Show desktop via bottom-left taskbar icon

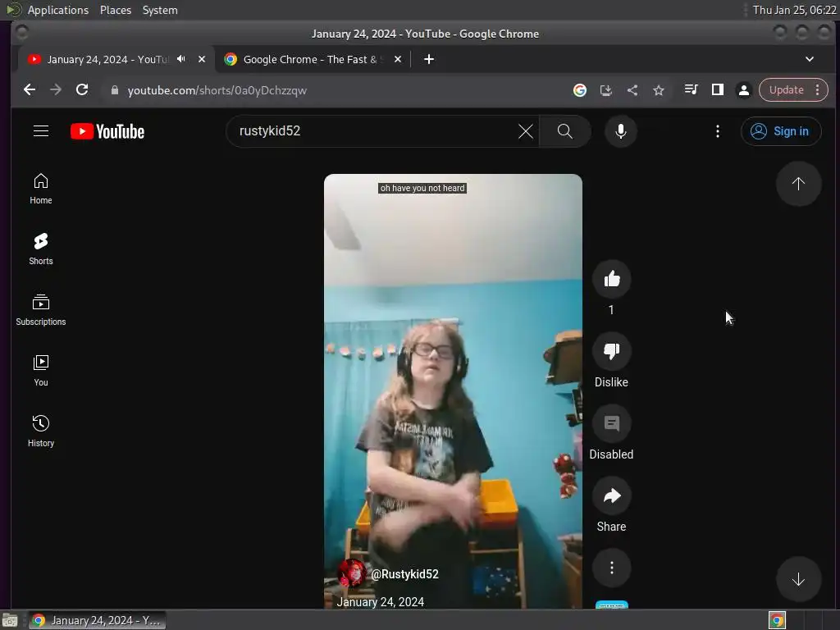pyautogui.click(x=10, y=620)
